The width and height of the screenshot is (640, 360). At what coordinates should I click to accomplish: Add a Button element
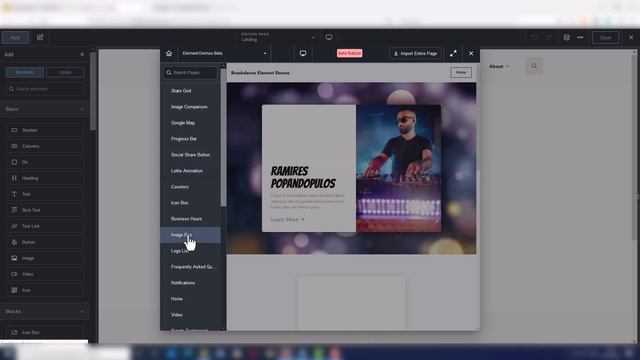tap(45, 242)
